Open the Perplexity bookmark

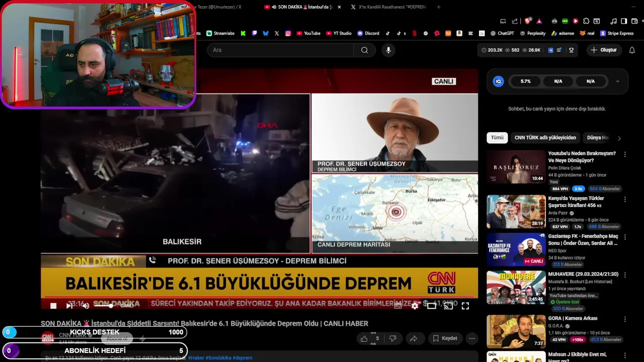tap(532, 33)
